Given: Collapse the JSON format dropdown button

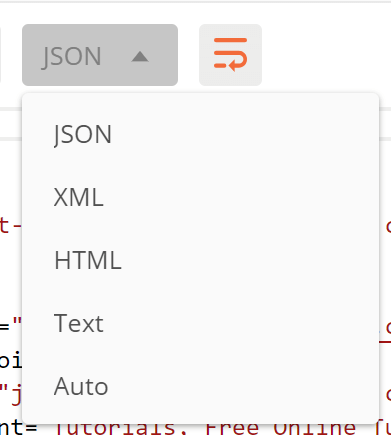Looking at the screenshot, I should tap(100, 55).
